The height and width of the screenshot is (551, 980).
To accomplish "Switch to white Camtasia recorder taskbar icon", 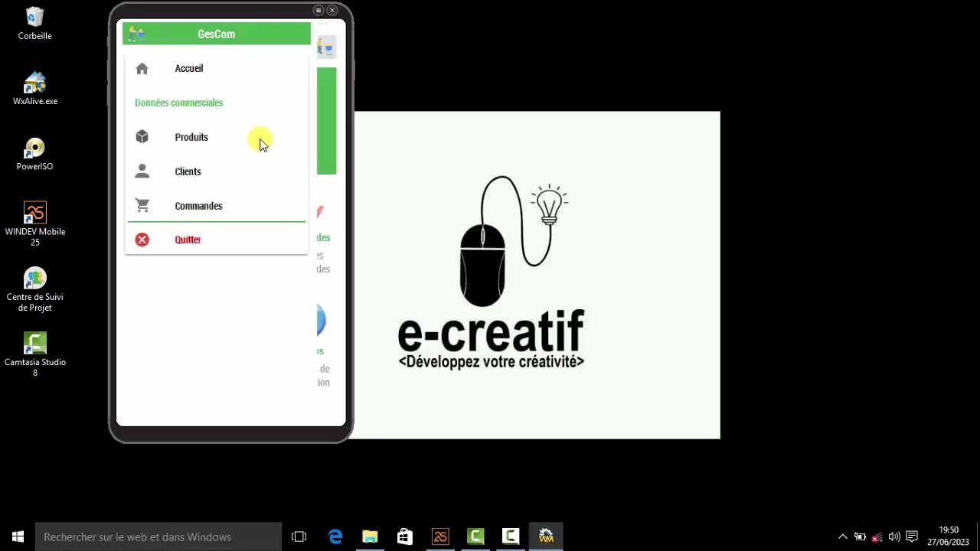I will point(511,536).
